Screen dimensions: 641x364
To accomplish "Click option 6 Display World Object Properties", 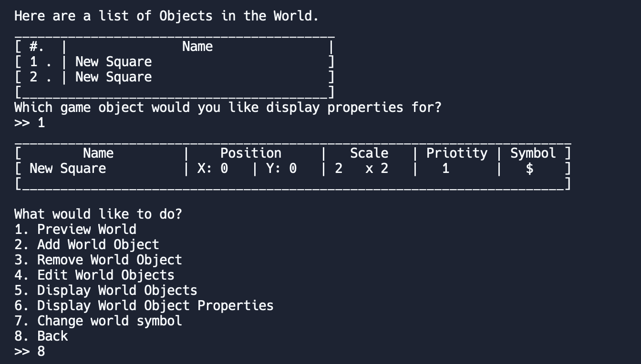I will 144,305.
